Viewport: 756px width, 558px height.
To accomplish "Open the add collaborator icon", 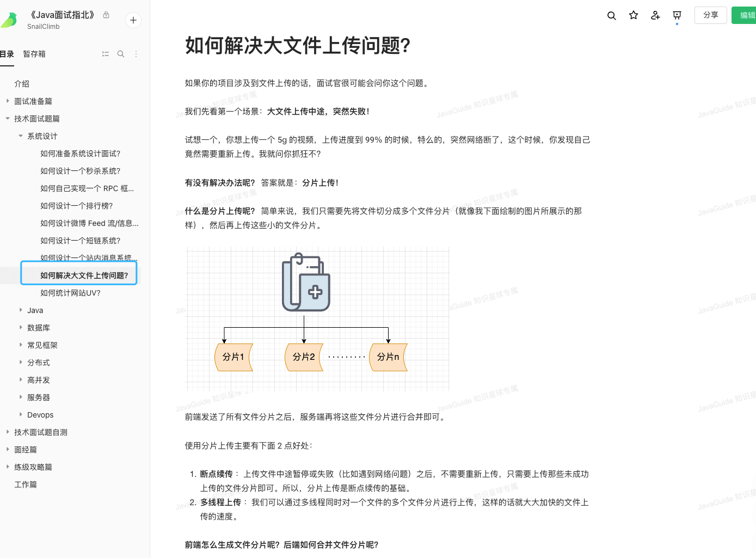I will (655, 15).
